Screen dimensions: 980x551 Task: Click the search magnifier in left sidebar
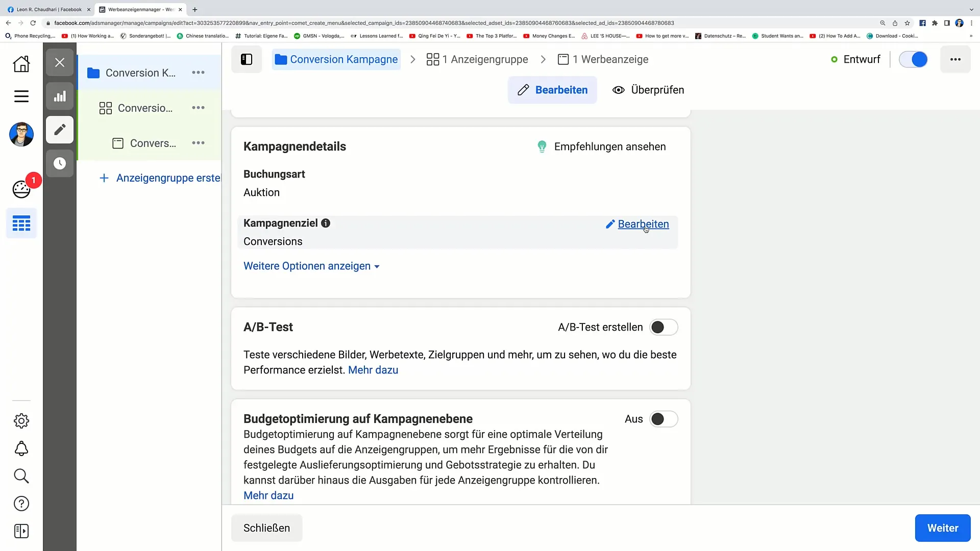click(x=21, y=476)
